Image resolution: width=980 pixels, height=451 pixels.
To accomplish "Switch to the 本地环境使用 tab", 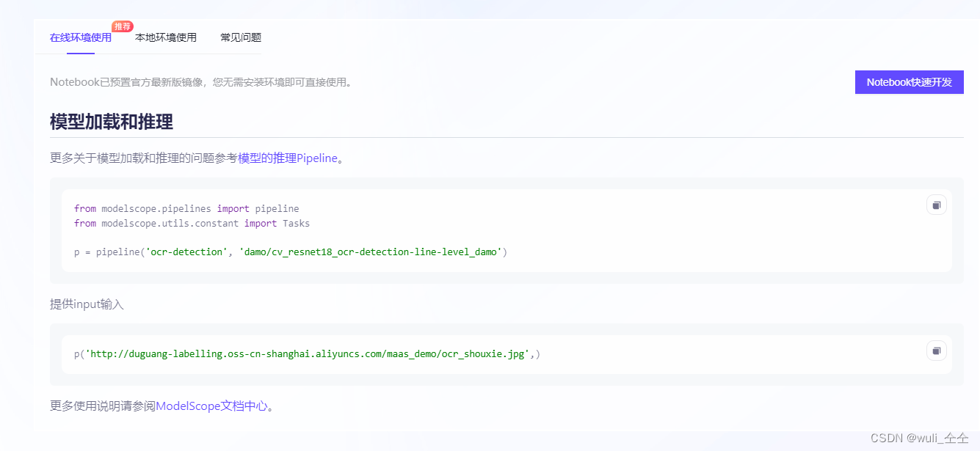I will 167,37.
